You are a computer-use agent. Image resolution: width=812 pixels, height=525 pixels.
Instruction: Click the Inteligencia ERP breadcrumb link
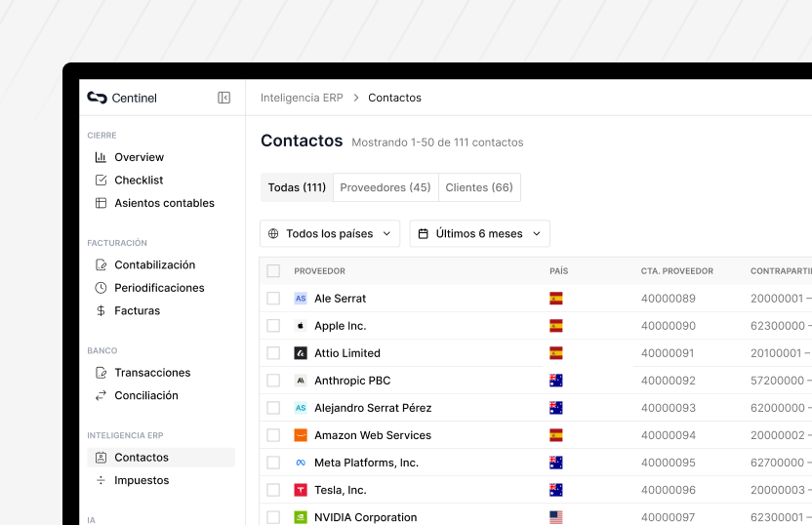coord(302,98)
